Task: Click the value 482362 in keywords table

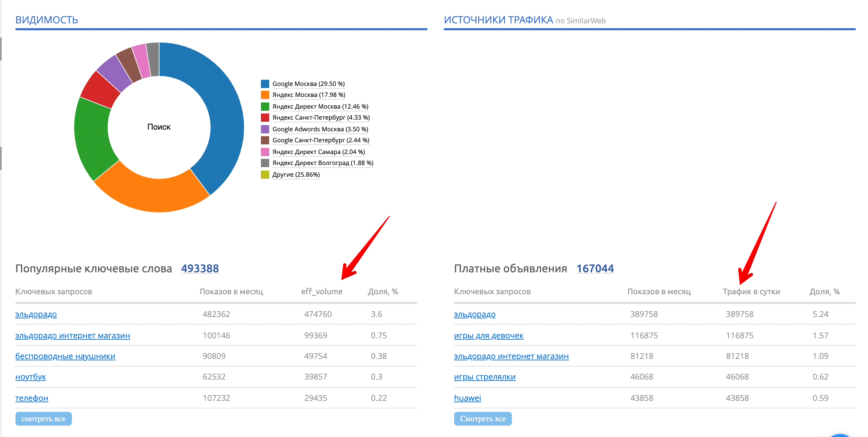Action: 216,314
